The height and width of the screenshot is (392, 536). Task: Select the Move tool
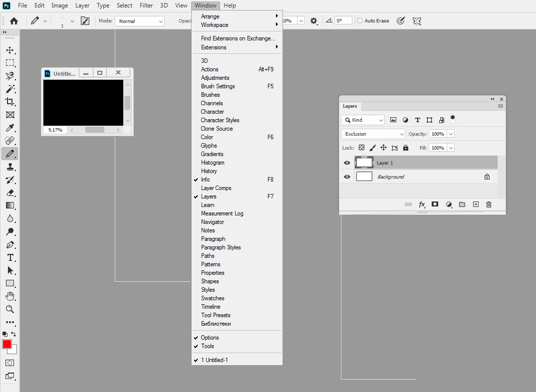(10, 50)
